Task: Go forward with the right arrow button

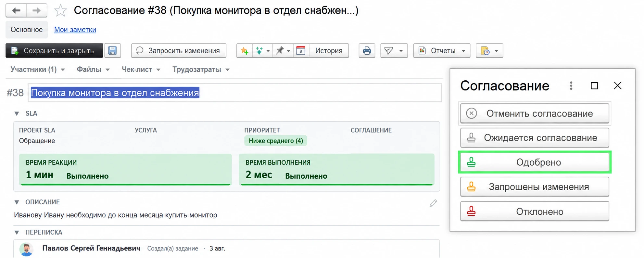Action: tap(37, 10)
